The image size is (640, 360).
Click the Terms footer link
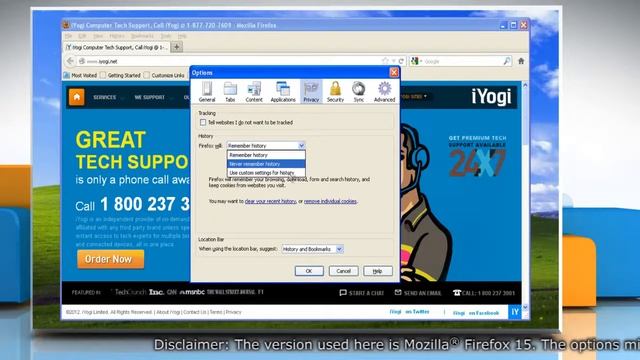coord(216,312)
